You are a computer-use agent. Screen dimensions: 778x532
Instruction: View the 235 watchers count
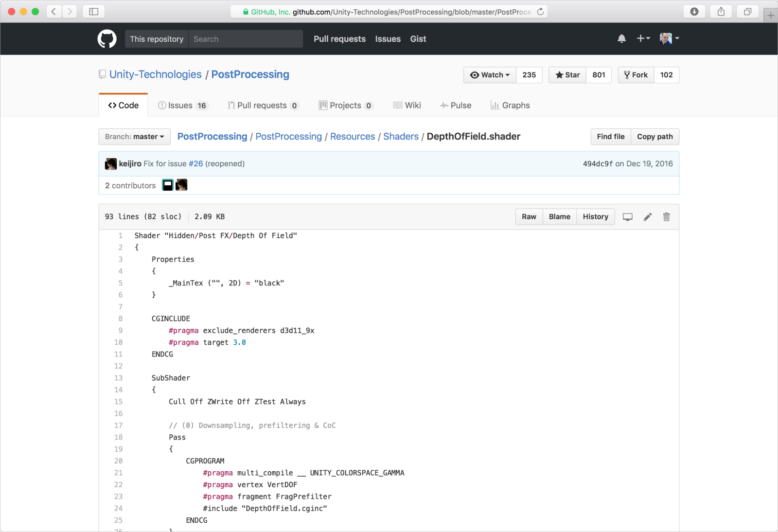click(529, 75)
